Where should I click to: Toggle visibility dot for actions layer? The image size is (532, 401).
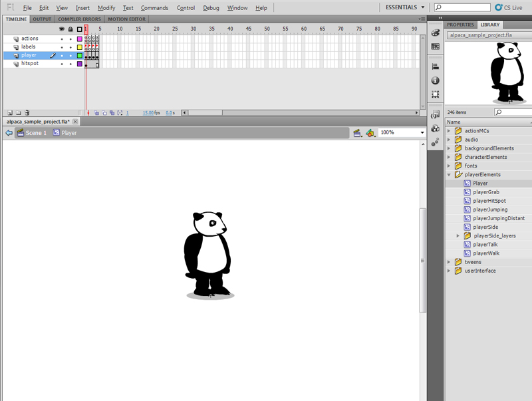coord(62,39)
